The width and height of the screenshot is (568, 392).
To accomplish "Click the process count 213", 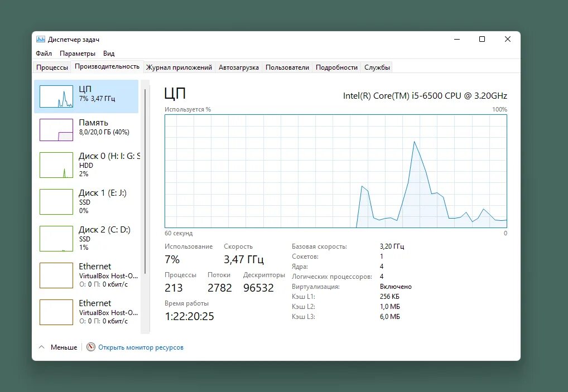I will point(174,288).
